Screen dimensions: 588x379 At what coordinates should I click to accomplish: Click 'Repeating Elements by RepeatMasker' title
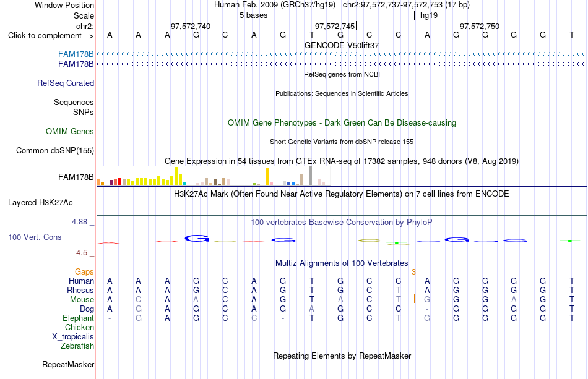pos(342,356)
